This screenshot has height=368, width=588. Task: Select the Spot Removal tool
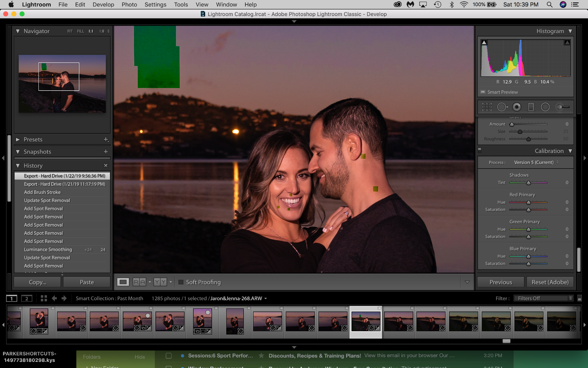coord(502,107)
